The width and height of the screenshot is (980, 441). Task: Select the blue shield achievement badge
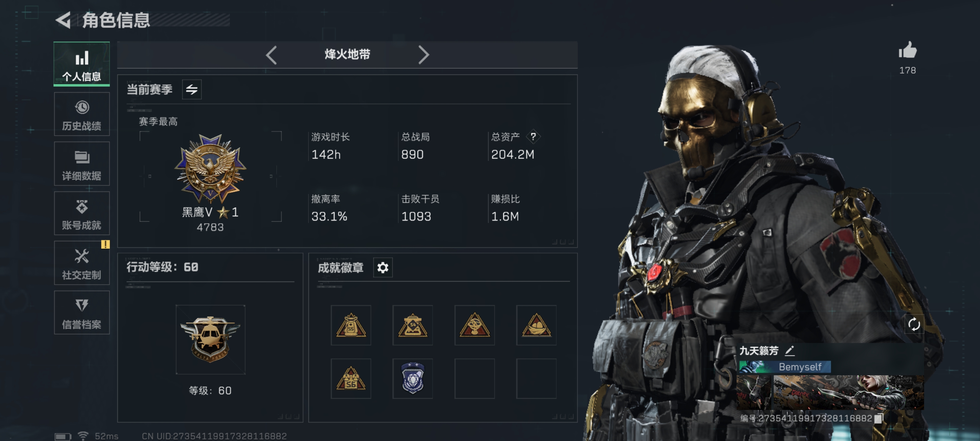tap(413, 378)
